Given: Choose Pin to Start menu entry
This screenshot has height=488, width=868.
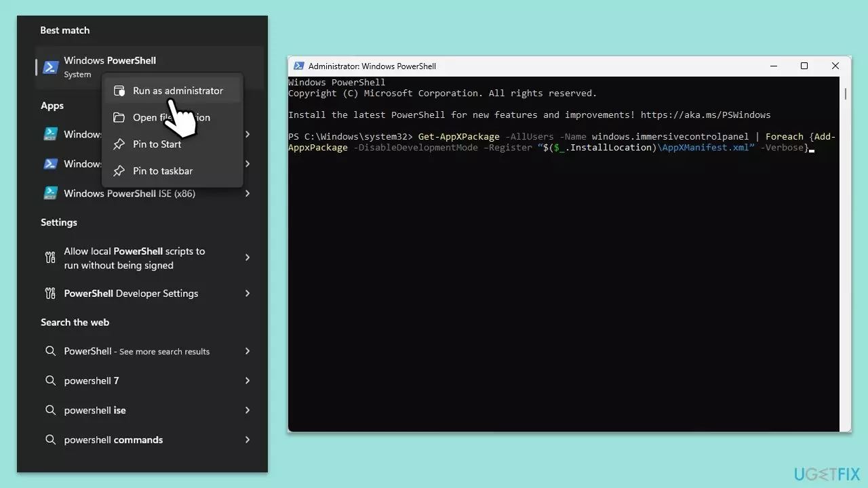Looking at the screenshot, I should (157, 144).
